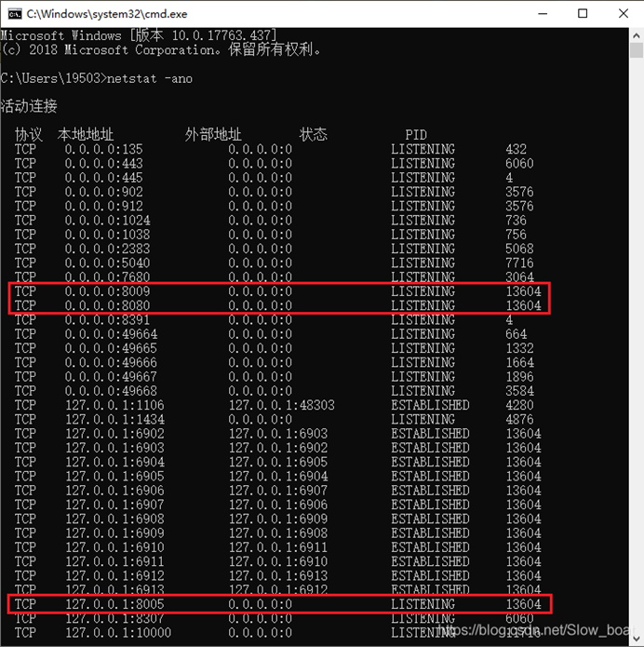644x647 pixels.
Task: Select local address 0.0.0.0:49665
Action: pos(111,348)
